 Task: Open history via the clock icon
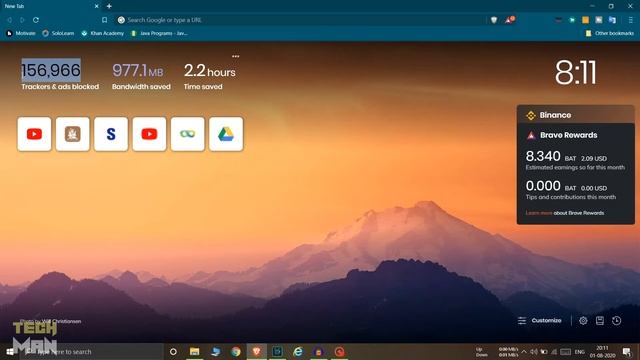click(x=616, y=320)
